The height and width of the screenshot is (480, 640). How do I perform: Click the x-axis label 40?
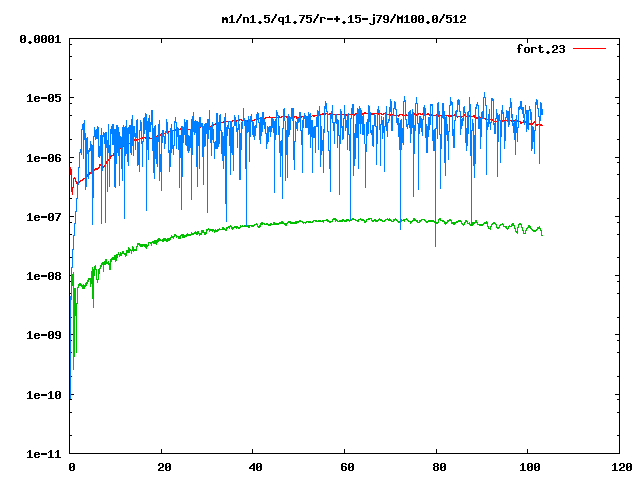pyautogui.click(x=255, y=467)
